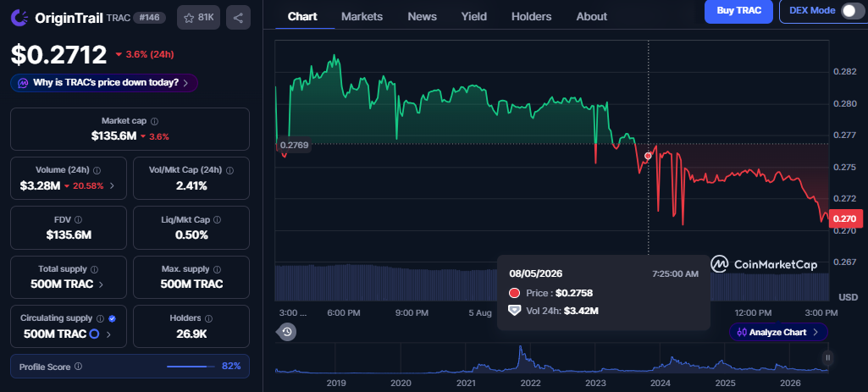Click the Total supply info icon
This screenshot has width=868, height=392.
point(94,269)
